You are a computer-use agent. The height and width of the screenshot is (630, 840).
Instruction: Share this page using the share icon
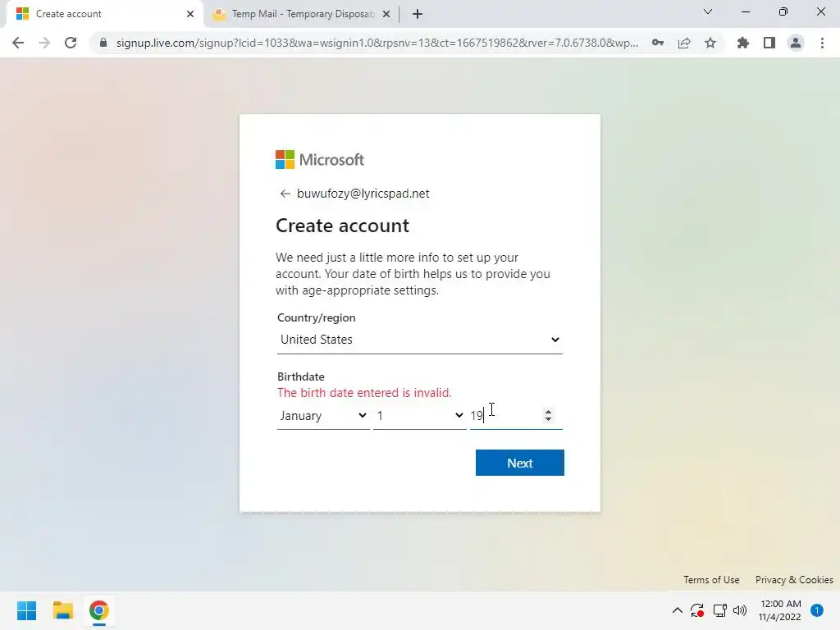(684, 43)
